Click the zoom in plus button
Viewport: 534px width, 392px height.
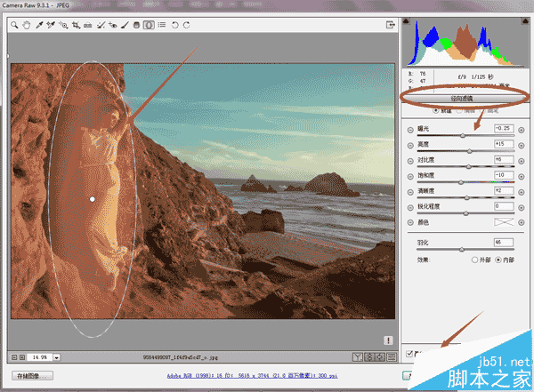tap(22, 357)
